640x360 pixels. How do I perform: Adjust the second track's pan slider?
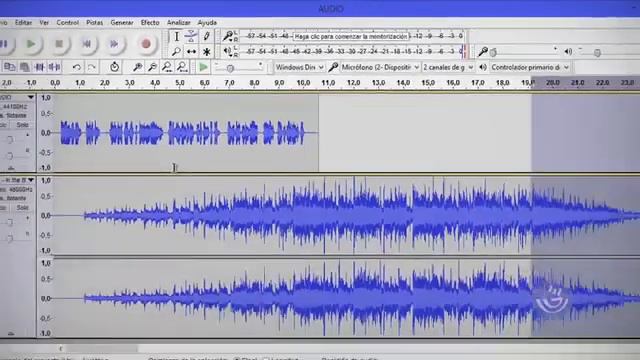coord(10,238)
